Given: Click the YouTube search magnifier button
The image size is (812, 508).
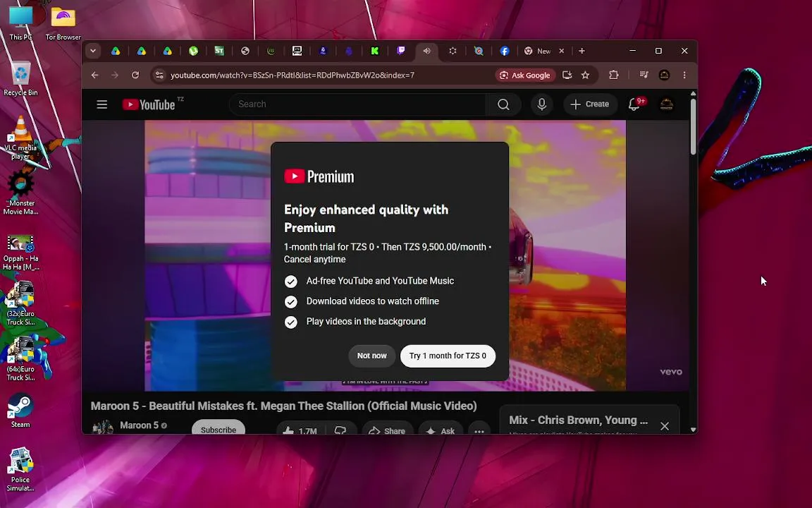Looking at the screenshot, I should click(x=503, y=104).
